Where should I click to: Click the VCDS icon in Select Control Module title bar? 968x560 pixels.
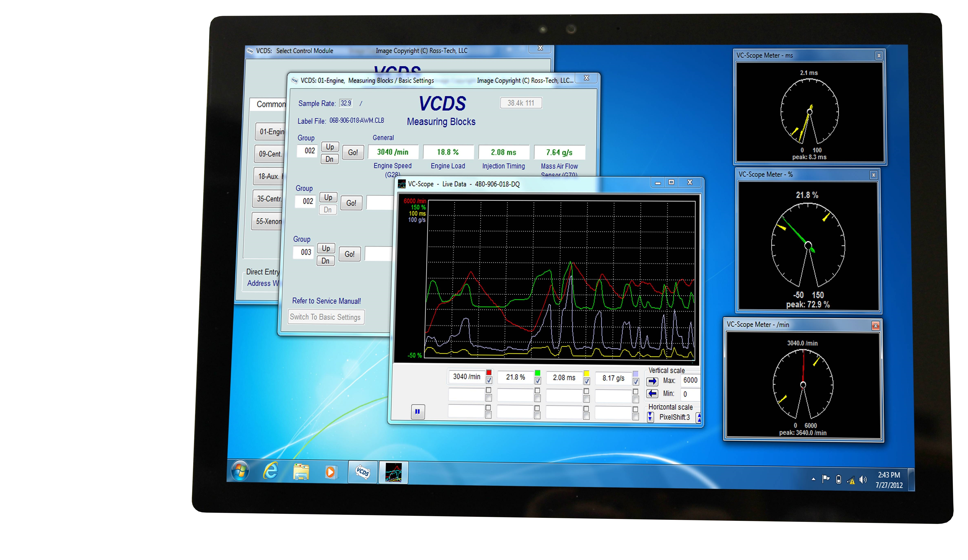tap(250, 51)
